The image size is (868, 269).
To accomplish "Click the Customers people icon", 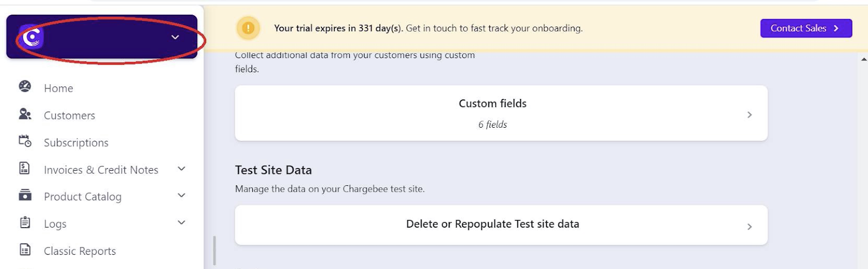I will pyautogui.click(x=25, y=114).
